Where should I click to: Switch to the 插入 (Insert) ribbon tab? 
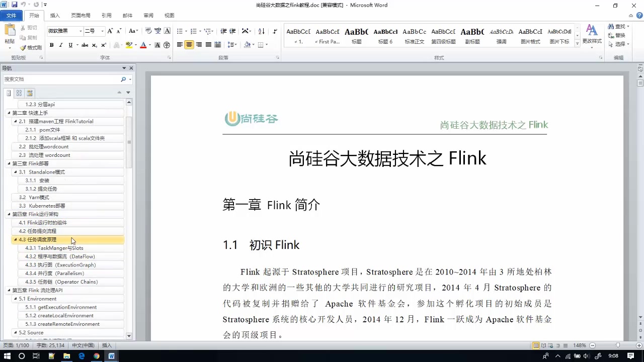click(x=55, y=16)
